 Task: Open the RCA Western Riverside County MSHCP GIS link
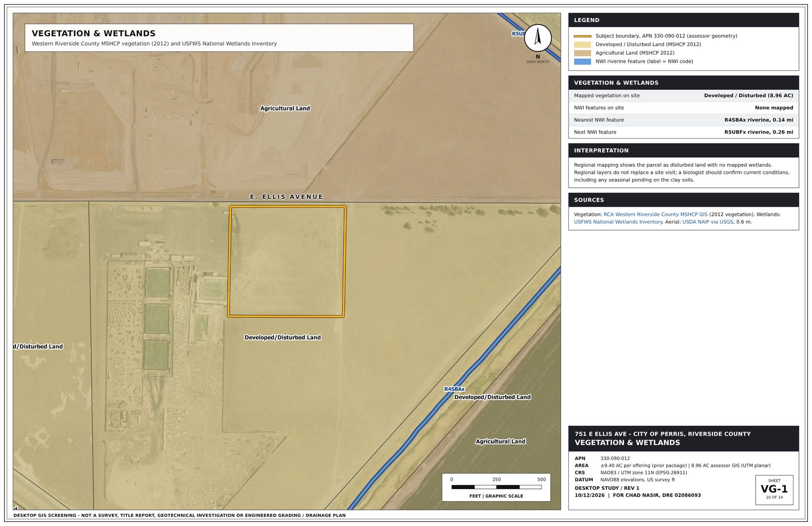pos(655,214)
